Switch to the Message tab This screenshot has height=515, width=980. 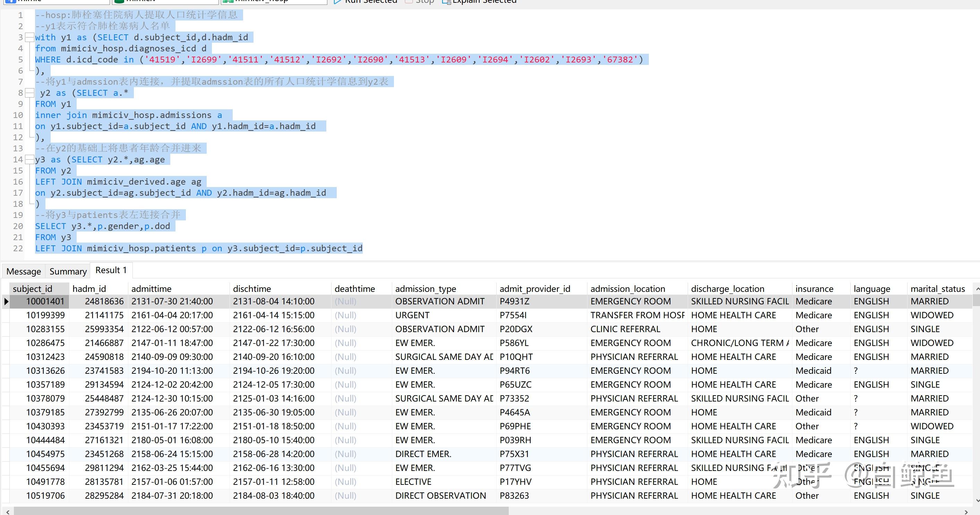pyautogui.click(x=24, y=271)
